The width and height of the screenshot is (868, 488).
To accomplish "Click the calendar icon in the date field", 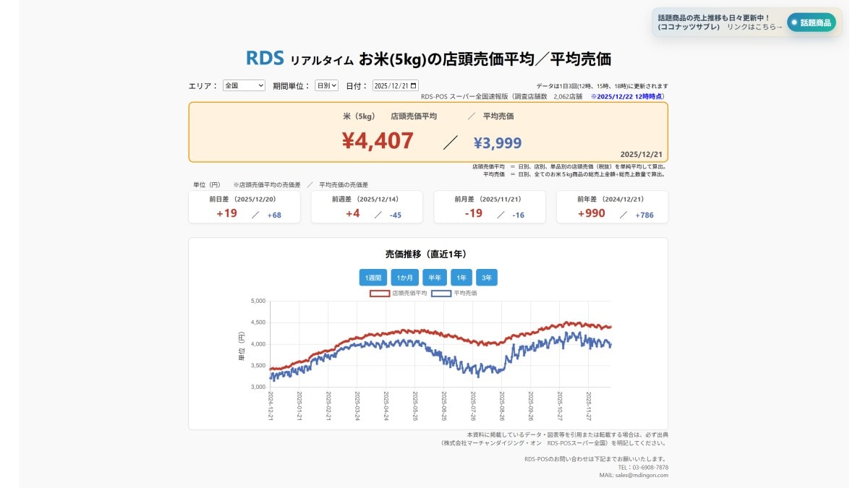I will coord(412,85).
